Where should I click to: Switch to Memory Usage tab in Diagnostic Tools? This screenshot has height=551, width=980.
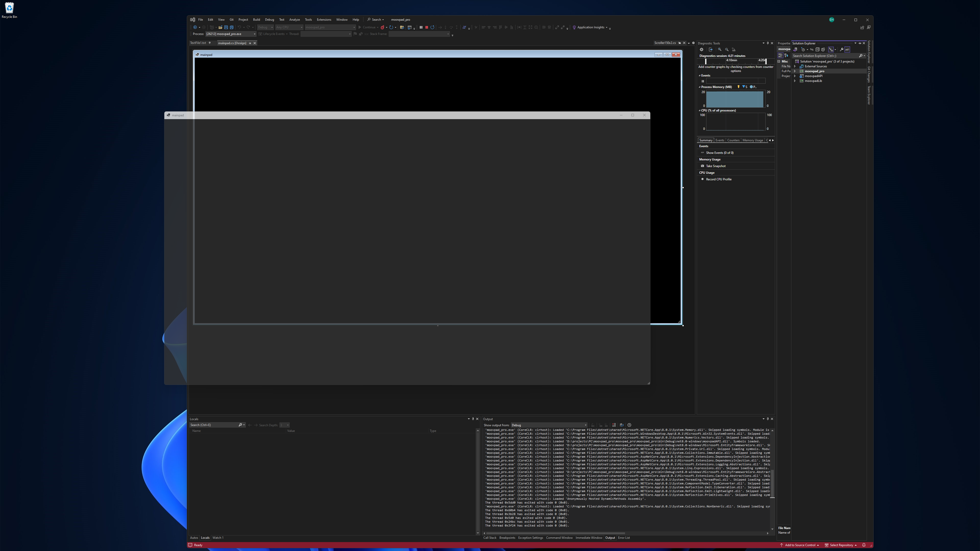click(753, 140)
